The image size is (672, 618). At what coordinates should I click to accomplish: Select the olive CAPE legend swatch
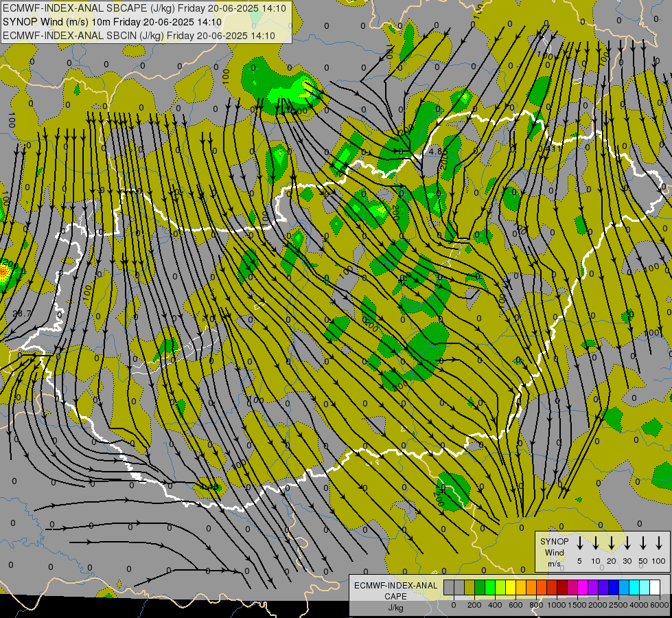[x=470, y=587]
